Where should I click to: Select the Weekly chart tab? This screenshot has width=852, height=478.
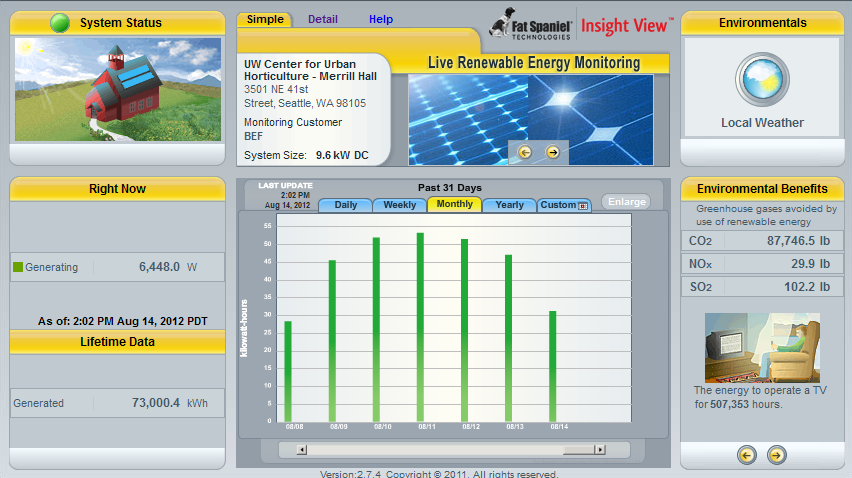[400, 205]
